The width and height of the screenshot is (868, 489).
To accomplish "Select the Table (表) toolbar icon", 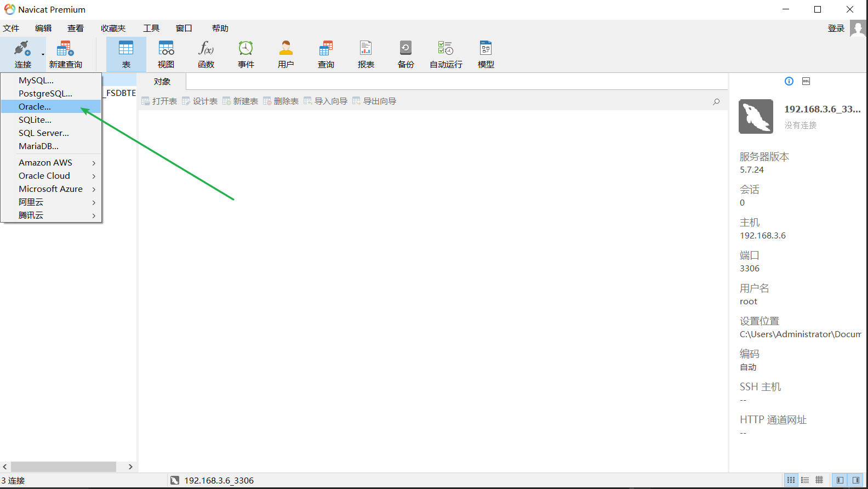I will pyautogui.click(x=126, y=54).
